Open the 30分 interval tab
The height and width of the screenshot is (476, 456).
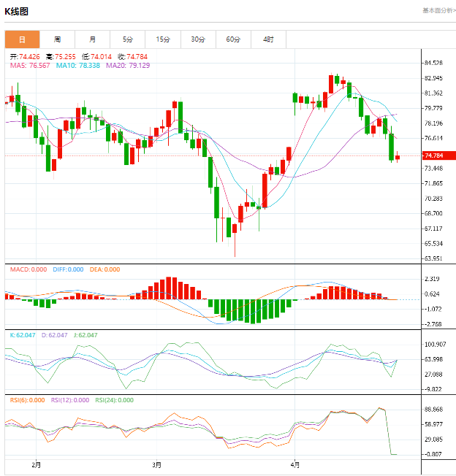(198, 39)
